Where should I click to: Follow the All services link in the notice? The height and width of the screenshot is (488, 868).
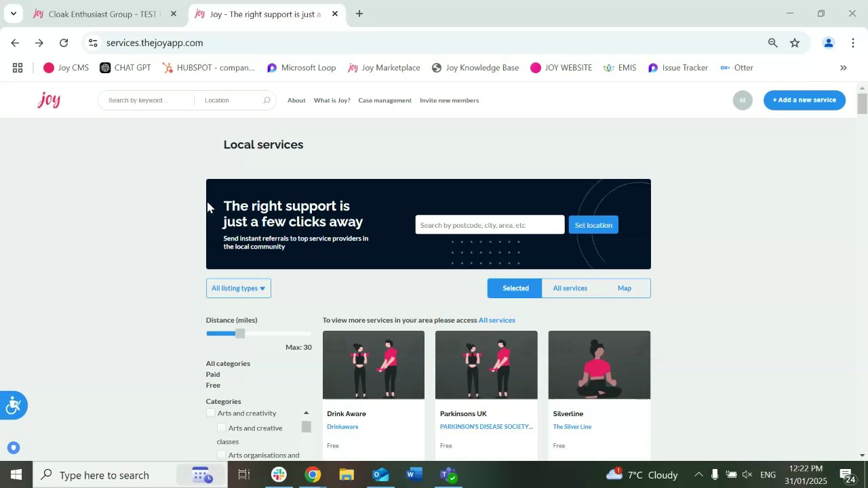tap(497, 320)
